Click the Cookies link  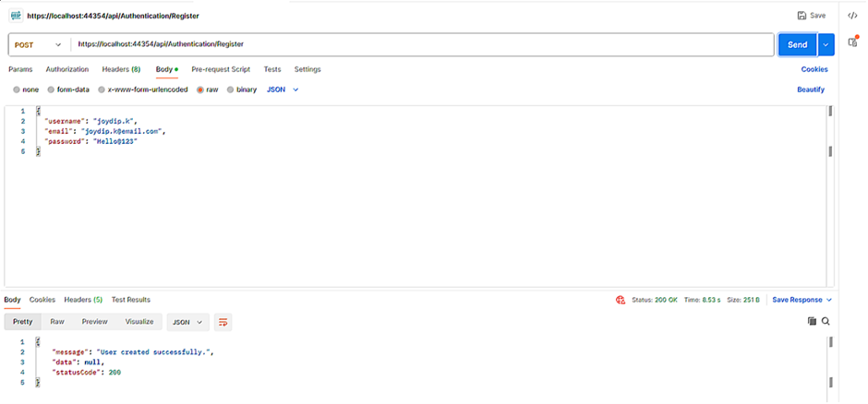tap(814, 69)
